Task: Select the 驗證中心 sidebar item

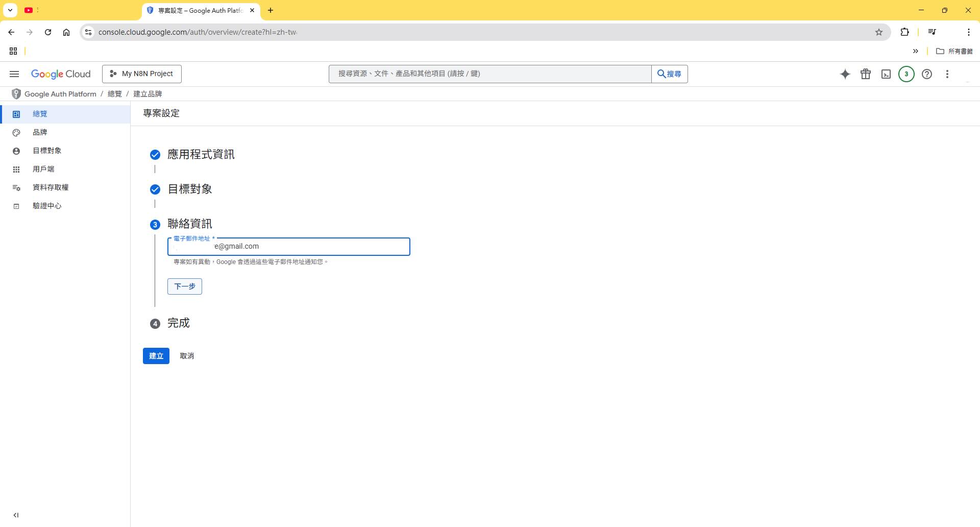Action: point(47,205)
